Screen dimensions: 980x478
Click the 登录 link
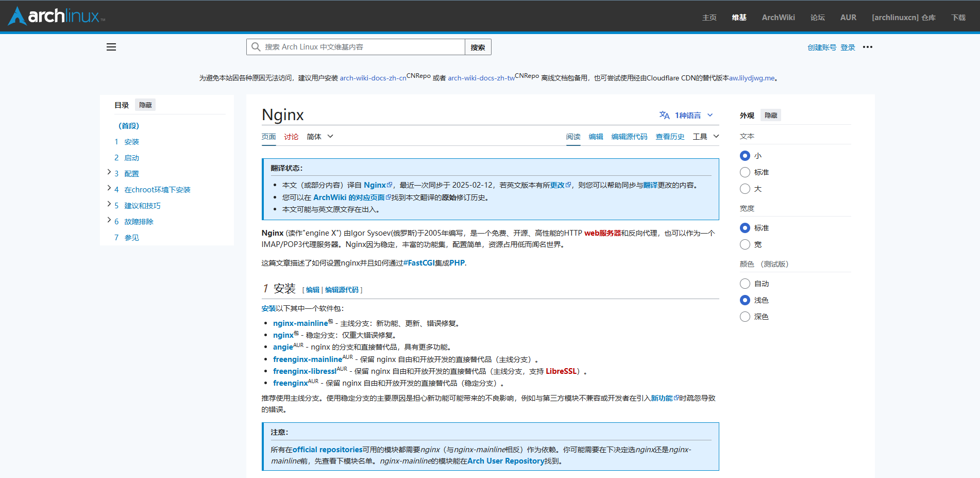(848, 47)
